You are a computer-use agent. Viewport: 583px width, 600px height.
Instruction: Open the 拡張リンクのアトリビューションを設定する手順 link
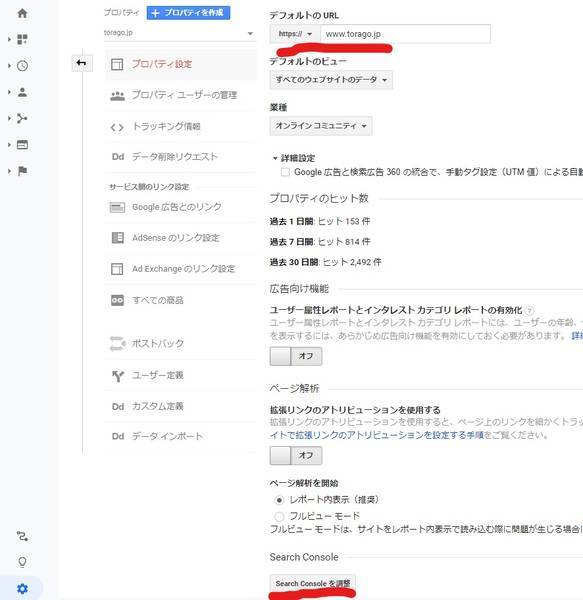pyautogui.click(x=377, y=435)
